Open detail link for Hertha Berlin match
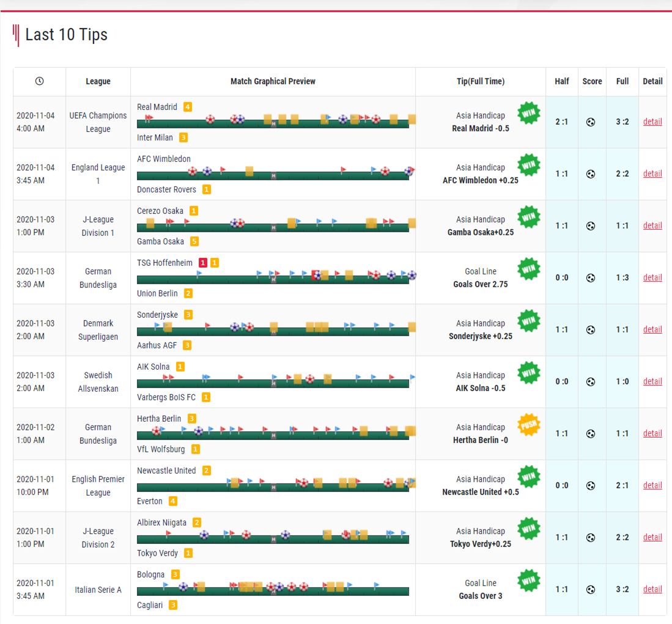 point(652,433)
